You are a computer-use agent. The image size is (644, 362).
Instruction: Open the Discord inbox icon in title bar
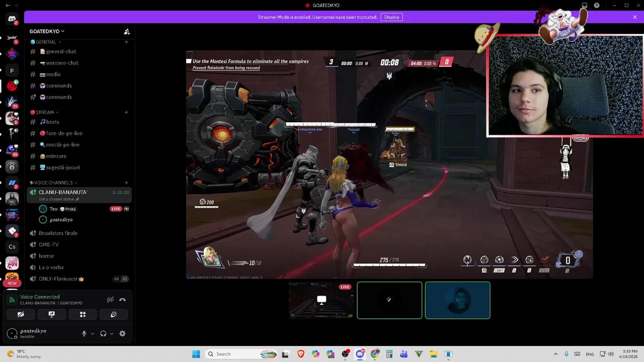[x=585, y=6]
